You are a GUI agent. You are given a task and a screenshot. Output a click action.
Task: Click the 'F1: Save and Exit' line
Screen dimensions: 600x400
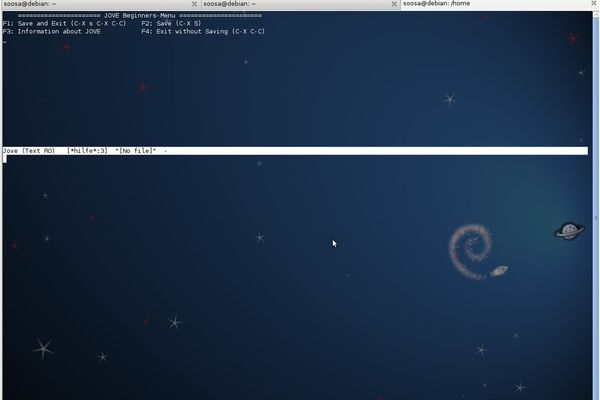[64, 23]
